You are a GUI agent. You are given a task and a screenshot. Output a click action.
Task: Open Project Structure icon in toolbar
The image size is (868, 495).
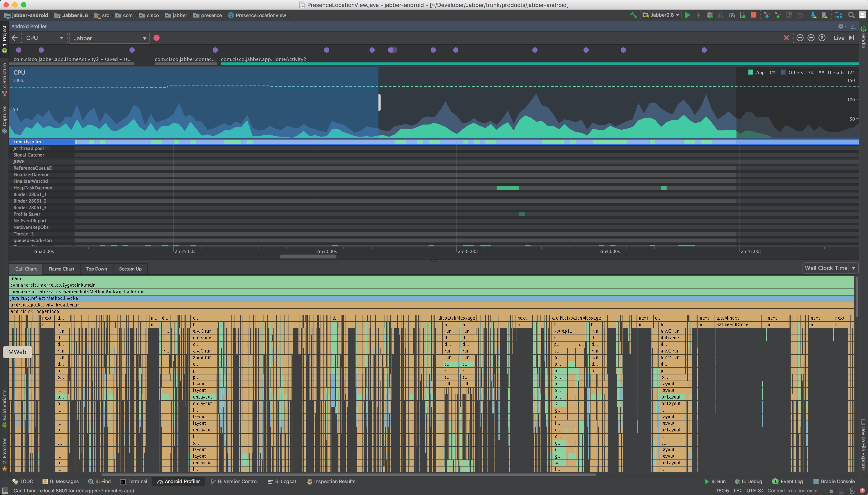click(x=838, y=15)
